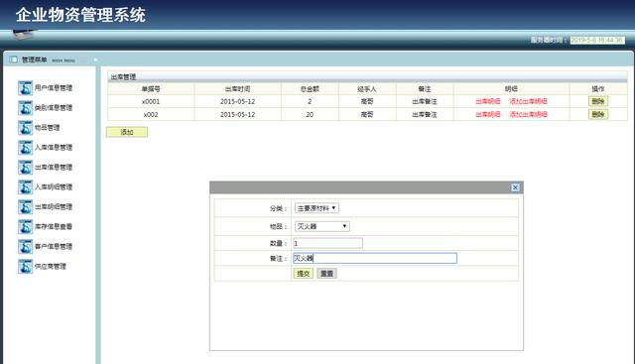The width and height of the screenshot is (635, 364).
Task: Click the 备注 text field in dialog
Action: tap(375, 258)
